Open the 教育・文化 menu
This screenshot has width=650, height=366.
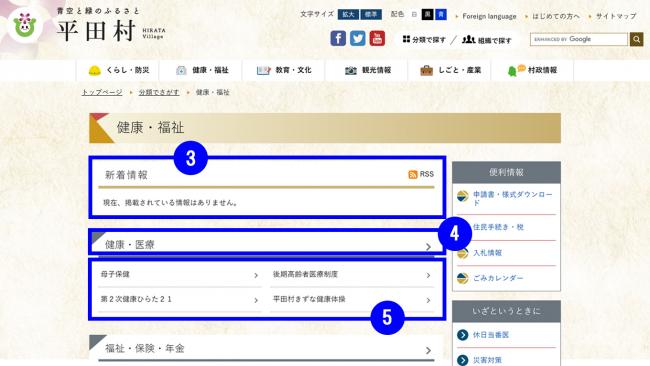(x=284, y=70)
